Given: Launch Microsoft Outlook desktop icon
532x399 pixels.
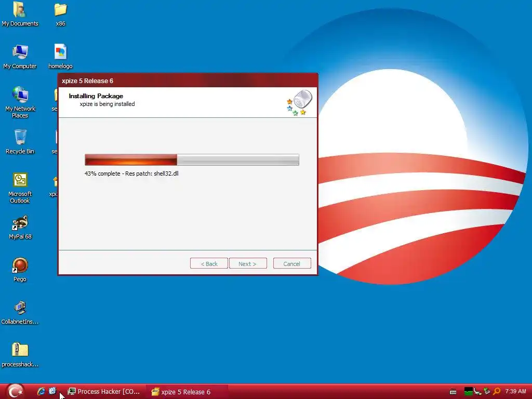Looking at the screenshot, I should (20, 188).
